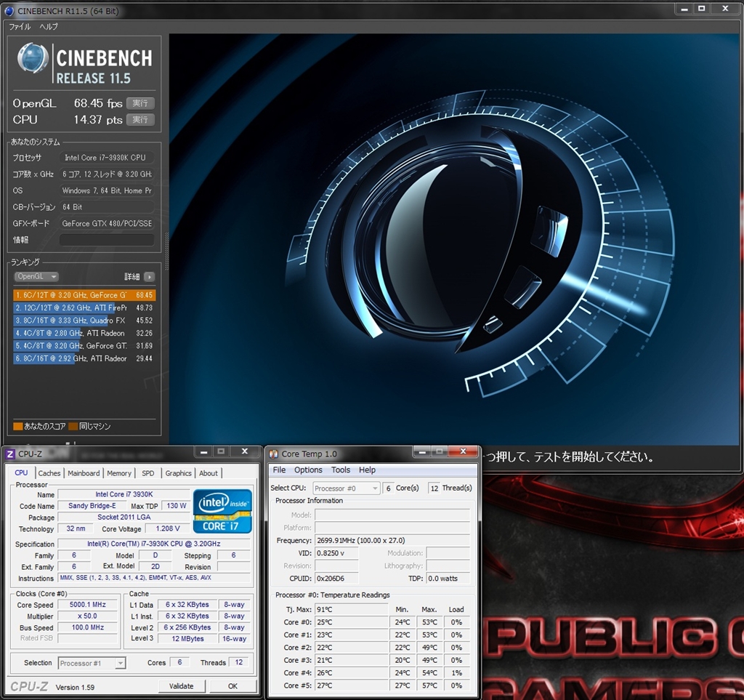Switch to the Mainboard tab in CPU-Z
Image resolution: width=744 pixels, height=700 pixels.
(x=84, y=473)
